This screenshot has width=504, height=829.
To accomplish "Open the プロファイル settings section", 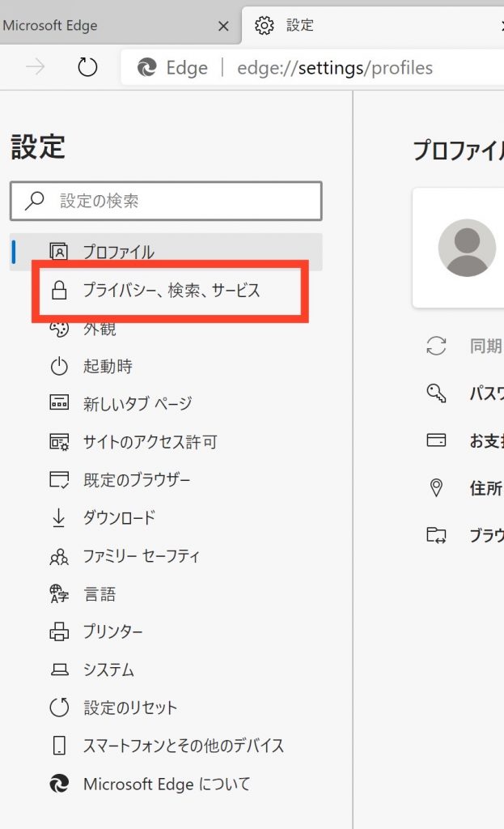I will tap(118, 253).
